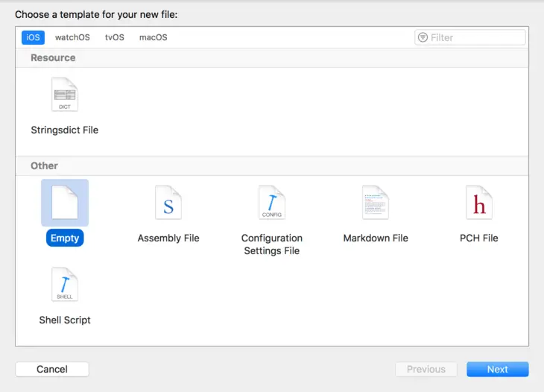Click the Markdown File label

click(x=376, y=238)
